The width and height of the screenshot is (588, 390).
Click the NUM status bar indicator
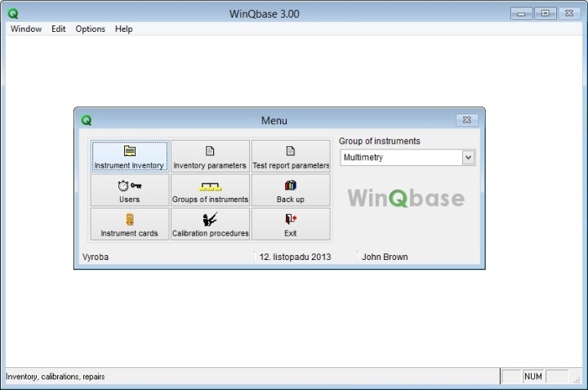pos(533,376)
